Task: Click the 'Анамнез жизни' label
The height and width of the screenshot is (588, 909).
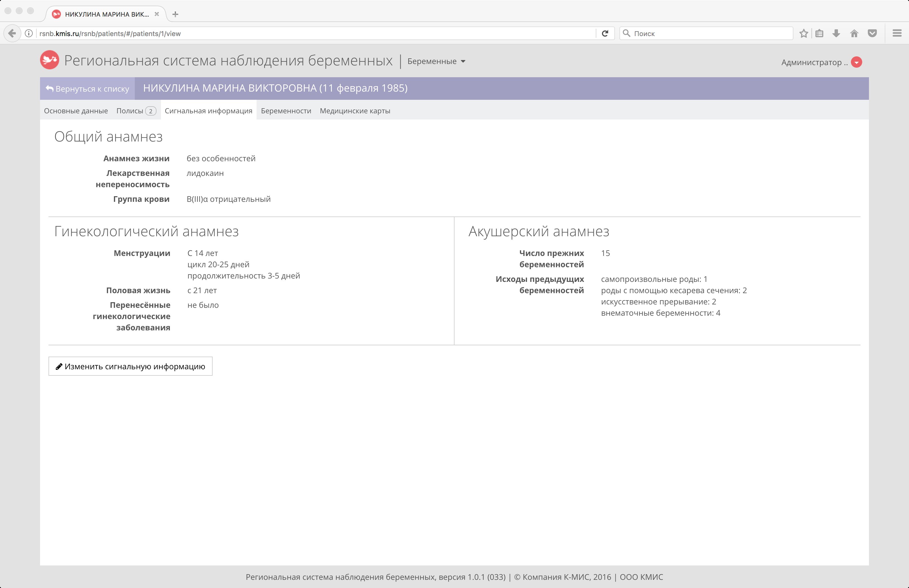Action: tap(136, 158)
